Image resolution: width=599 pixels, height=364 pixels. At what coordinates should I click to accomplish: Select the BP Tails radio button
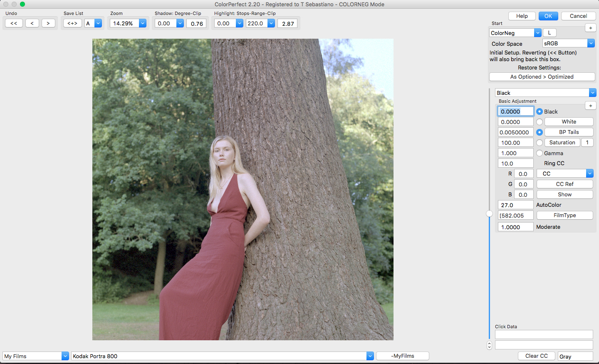[x=540, y=132]
